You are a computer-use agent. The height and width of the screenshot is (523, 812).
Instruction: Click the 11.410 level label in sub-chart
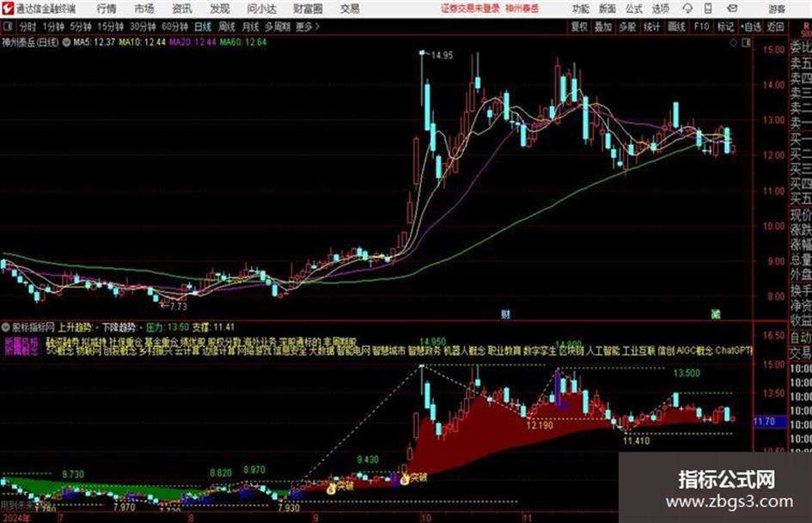pos(636,441)
